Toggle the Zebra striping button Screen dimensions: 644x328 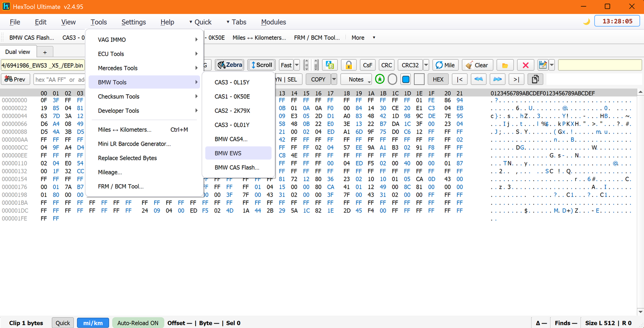tap(230, 65)
